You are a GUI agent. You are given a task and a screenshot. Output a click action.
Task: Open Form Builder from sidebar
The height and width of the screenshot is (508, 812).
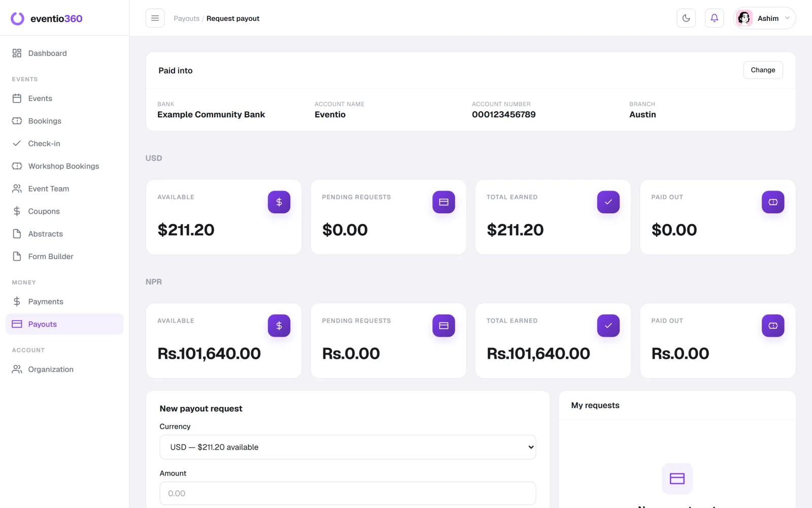(64, 257)
